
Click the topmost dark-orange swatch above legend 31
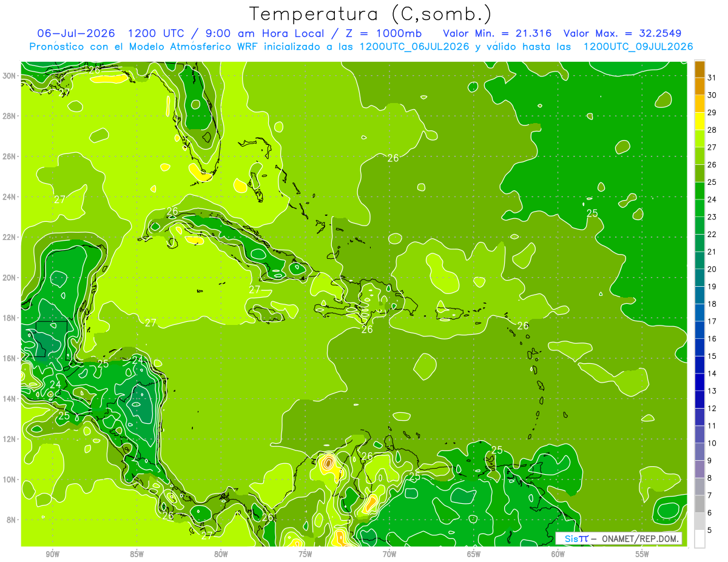699,69
